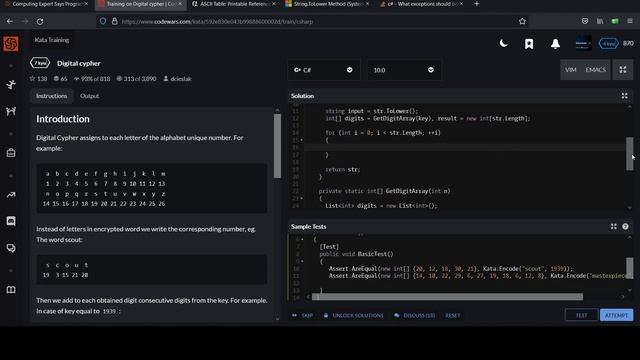Screen dimensions: 640x360
Task: Click the instructions panel scrollbar
Action: 277,146
